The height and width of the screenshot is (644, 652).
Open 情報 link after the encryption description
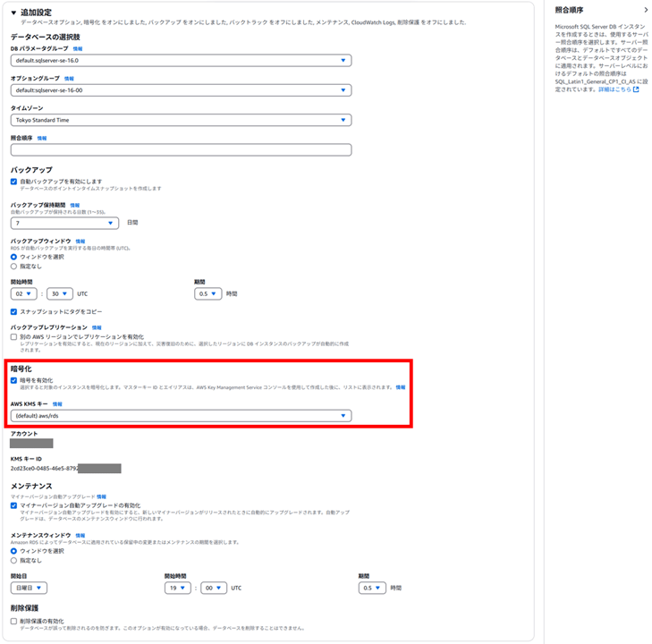(x=401, y=387)
